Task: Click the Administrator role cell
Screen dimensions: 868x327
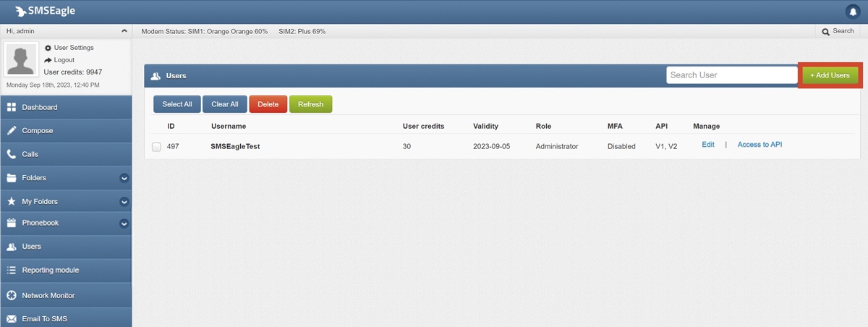Action: 557,146
